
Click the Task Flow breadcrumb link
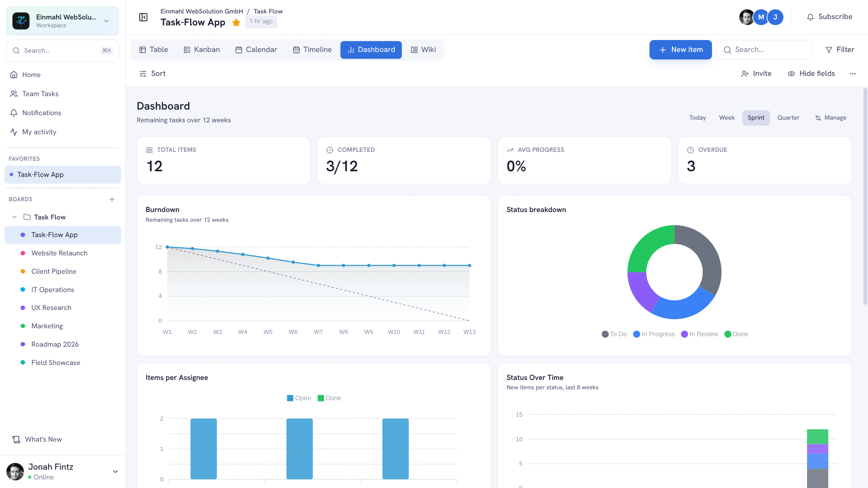(268, 11)
